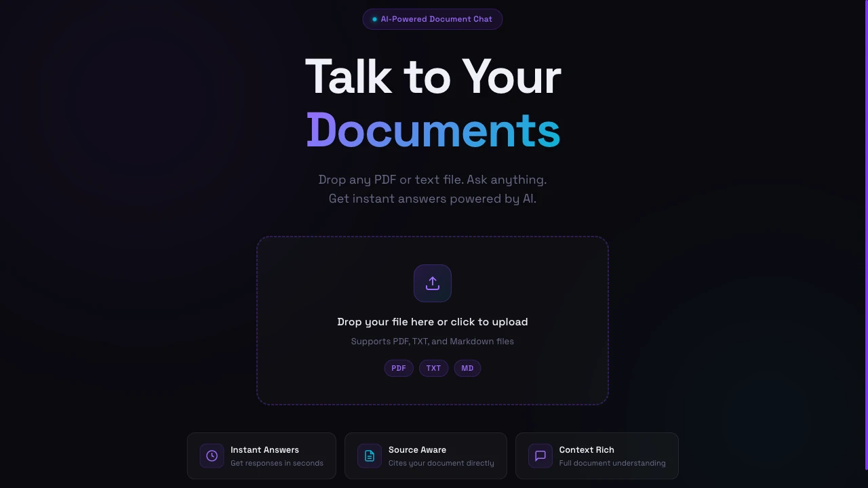Click 'Cites your document directly' caption
The width and height of the screenshot is (868, 488).
pyautogui.click(x=441, y=463)
